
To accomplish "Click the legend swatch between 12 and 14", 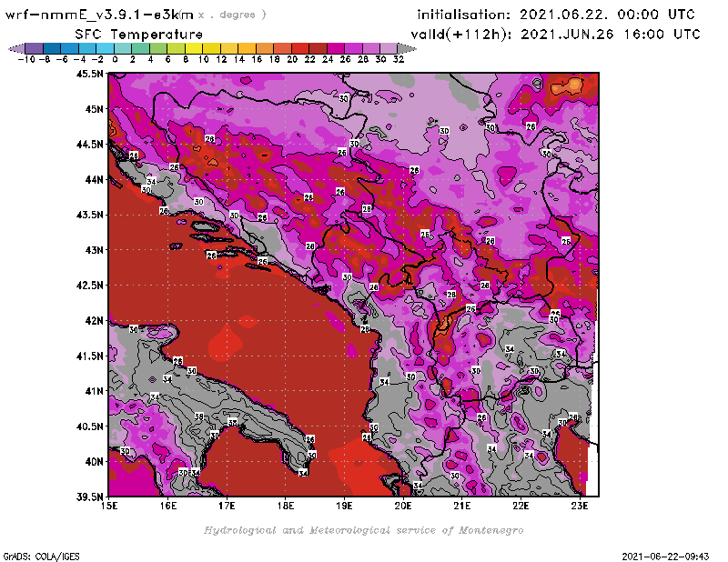I will [x=230, y=48].
